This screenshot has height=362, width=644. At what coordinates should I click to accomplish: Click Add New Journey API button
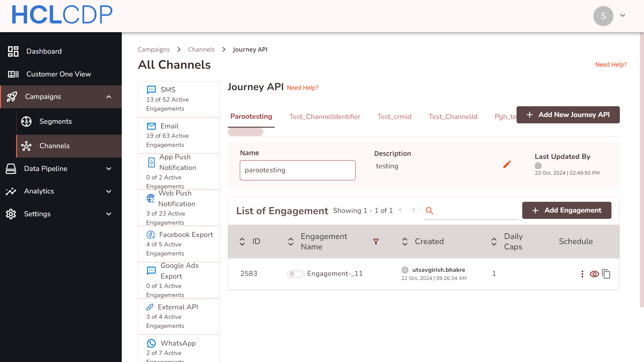pyautogui.click(x=568, y=115)
